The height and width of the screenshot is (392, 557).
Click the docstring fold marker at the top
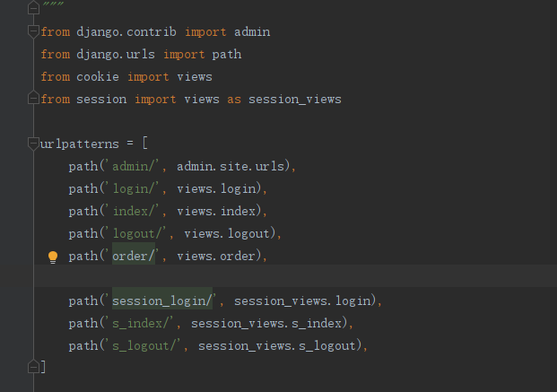[x=34, y=8]
